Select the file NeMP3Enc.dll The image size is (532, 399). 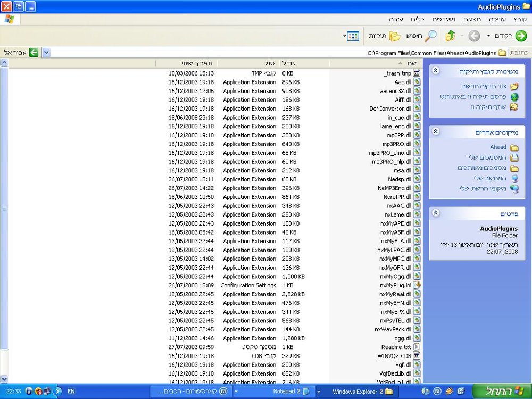point(395,188)
